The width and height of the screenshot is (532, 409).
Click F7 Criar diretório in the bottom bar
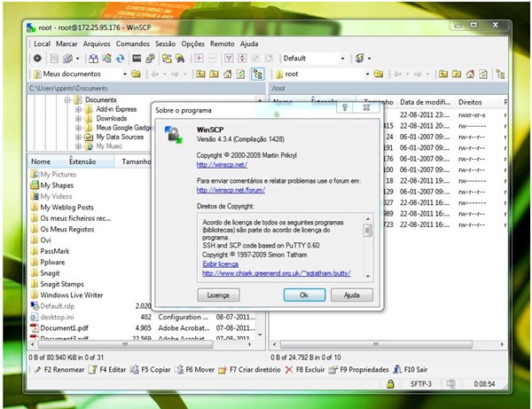coord(249,370)
